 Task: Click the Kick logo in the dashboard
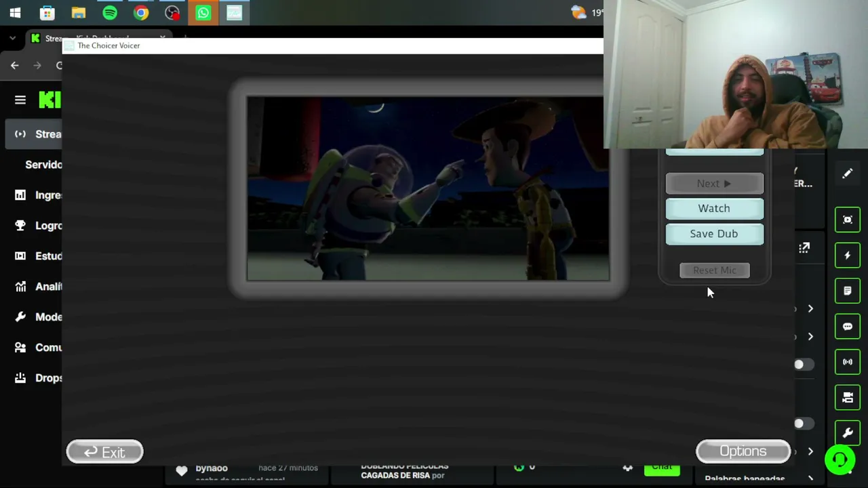50,100
